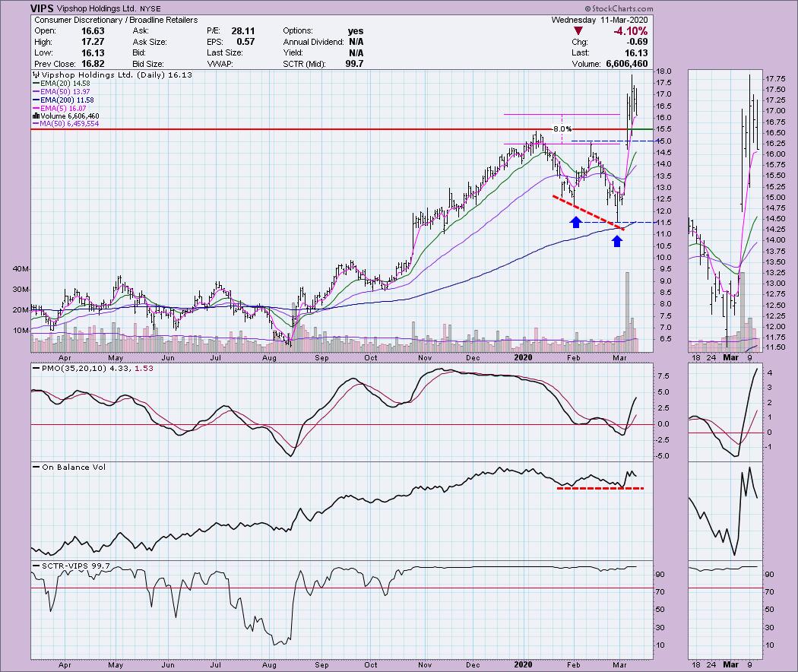The width and height of the screenshot is (798, 672).
Task: Click the StockCharts.com watermark text
Action: (619, 8)
